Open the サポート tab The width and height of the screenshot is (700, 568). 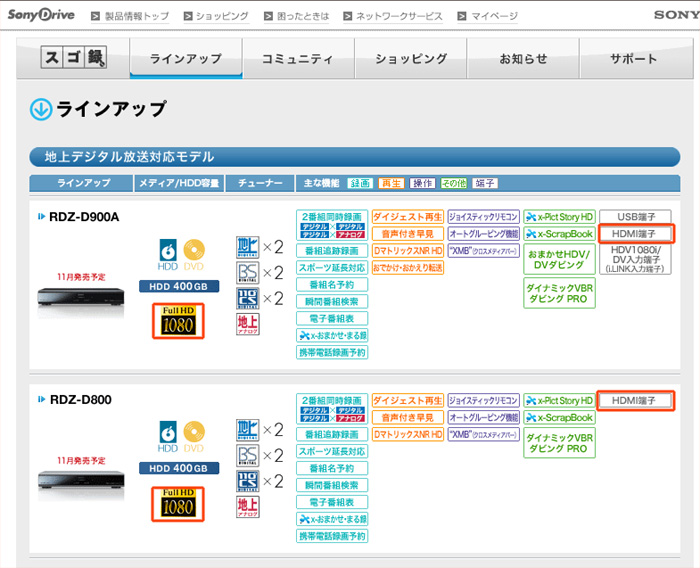634,59
